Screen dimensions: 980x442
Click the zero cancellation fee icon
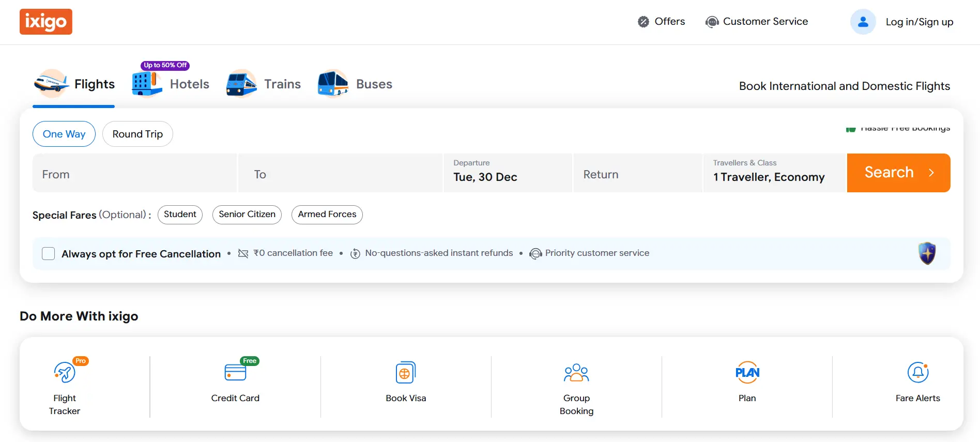pos(243,253)
